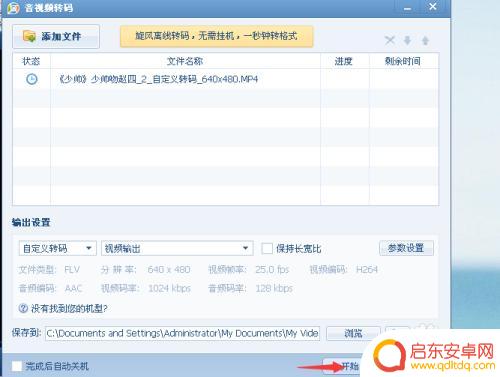Enable 完成后自动关机 checkbox

coord(17,366)
